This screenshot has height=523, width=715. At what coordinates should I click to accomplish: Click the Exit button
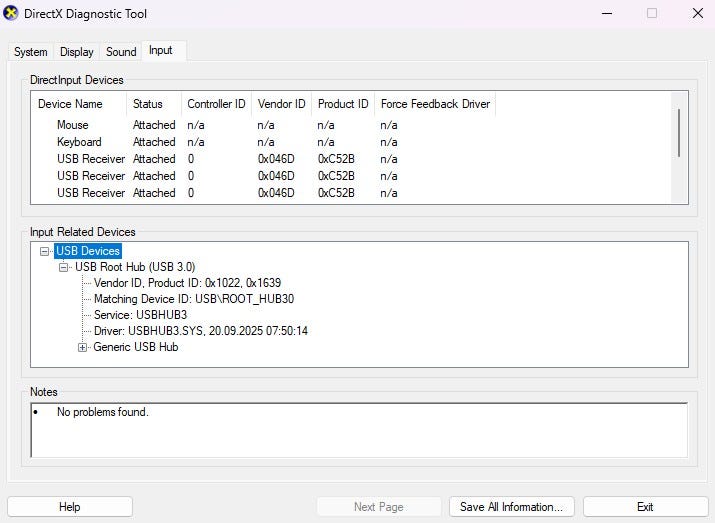coord(645,507)
